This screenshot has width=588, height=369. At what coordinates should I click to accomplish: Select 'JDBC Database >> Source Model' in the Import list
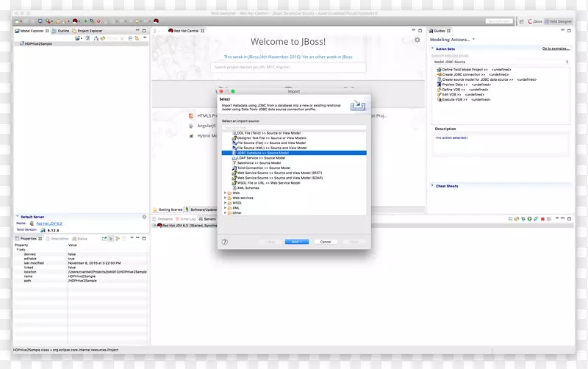(x=294, y=153)
